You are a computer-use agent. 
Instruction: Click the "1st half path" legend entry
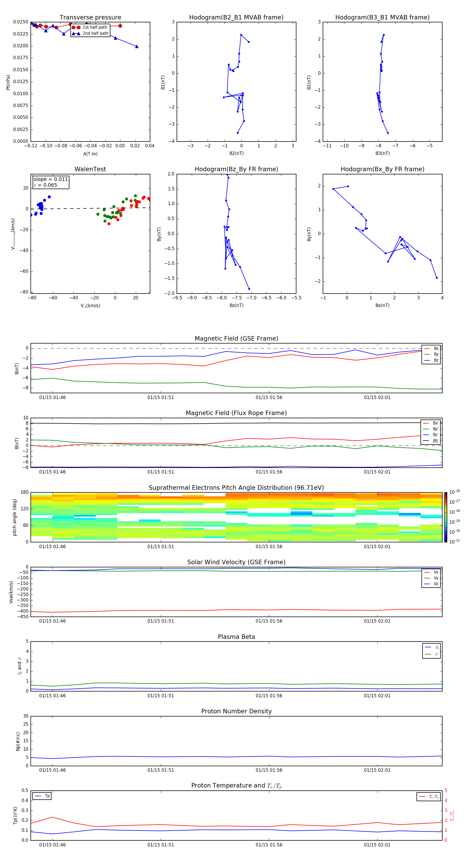90,27
